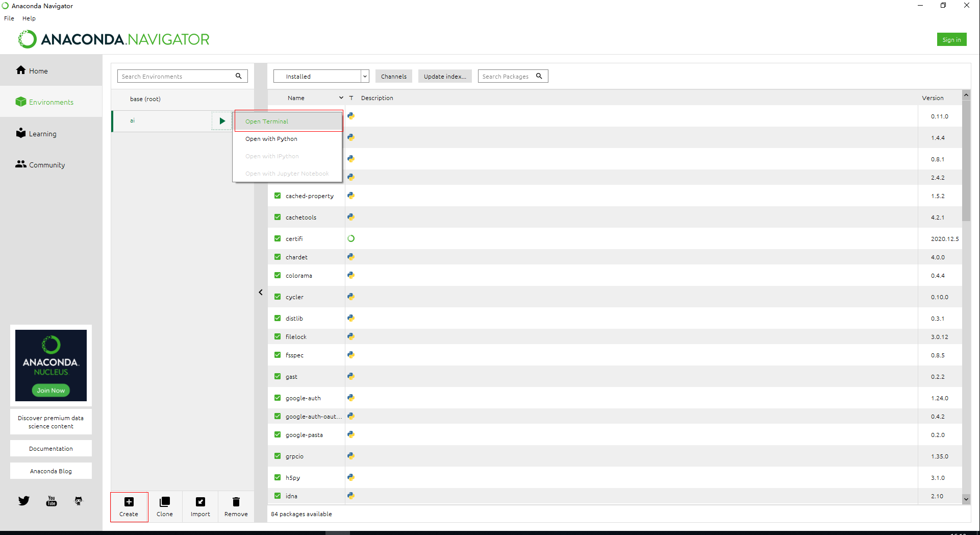The height and width of the screenshot is (535, 980).
Task: Click the scrollbar down arrow
Action: (966, 499)
